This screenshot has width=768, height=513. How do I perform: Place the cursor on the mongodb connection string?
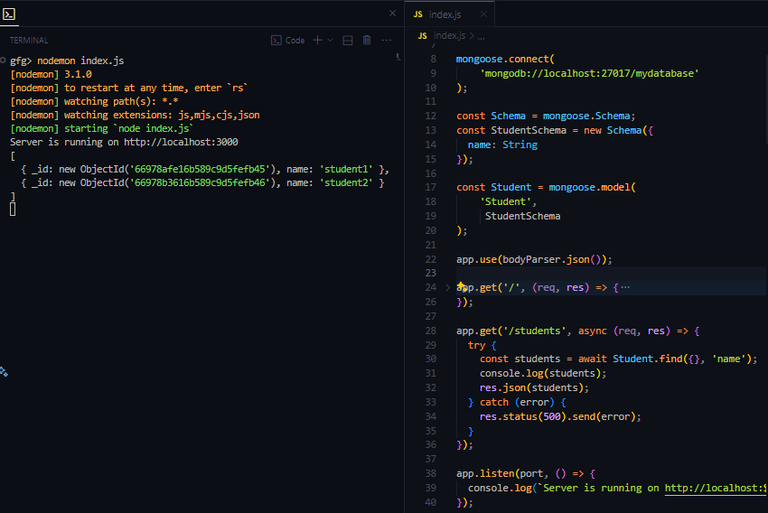click(x=589, y=73)
